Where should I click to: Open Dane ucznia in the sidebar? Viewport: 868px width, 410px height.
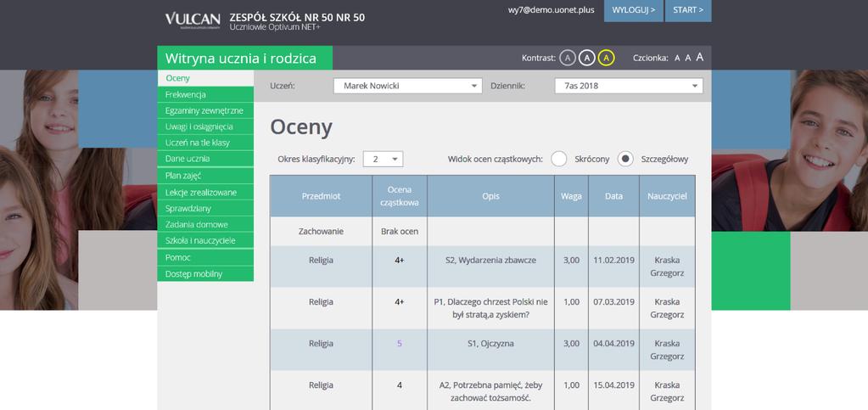205,159
